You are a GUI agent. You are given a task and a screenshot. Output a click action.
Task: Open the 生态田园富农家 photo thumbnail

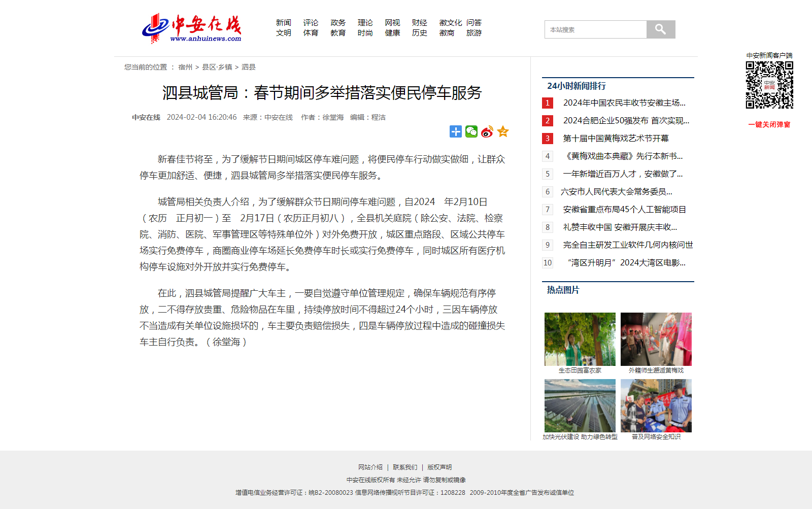pyautogui.click(x=580, y=339)
